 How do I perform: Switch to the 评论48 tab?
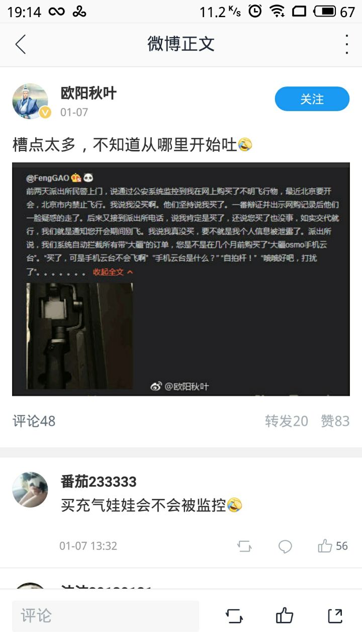34,421
